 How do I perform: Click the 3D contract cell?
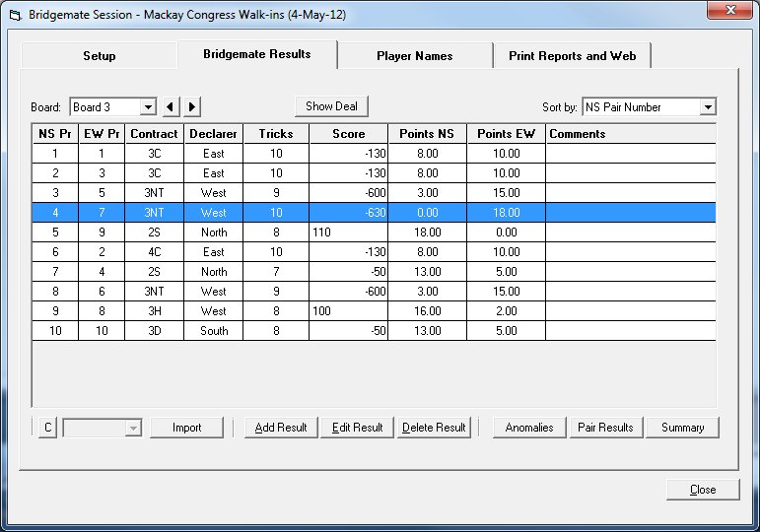pos(154,331)
